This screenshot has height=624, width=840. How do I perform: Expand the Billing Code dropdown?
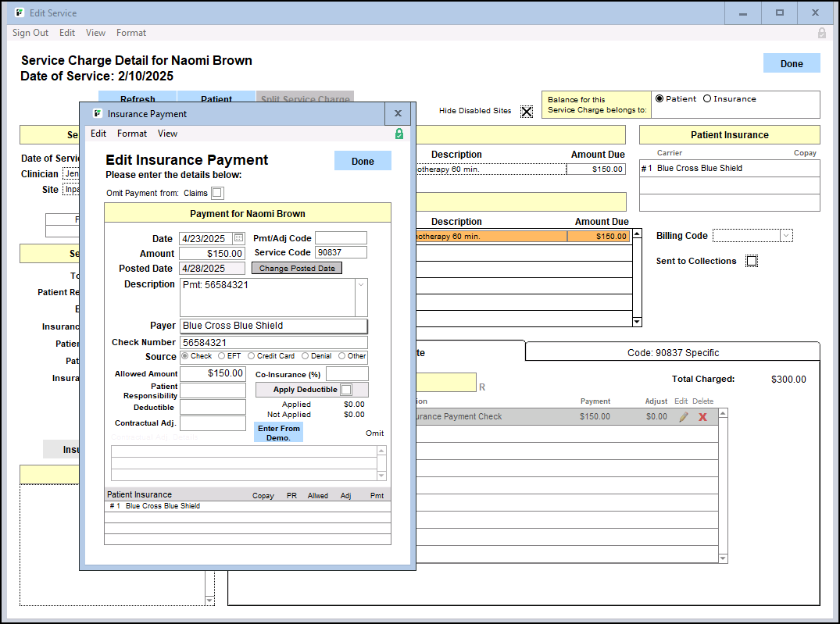786,236
